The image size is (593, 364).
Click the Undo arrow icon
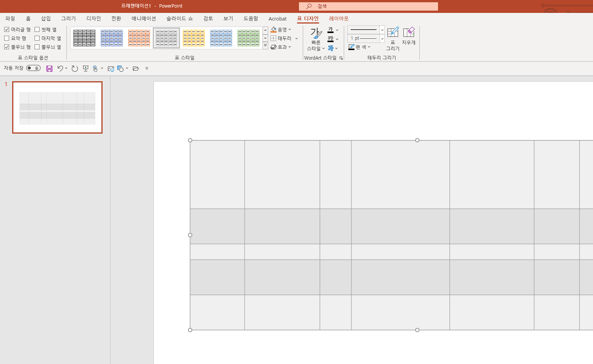coord(60,69)
